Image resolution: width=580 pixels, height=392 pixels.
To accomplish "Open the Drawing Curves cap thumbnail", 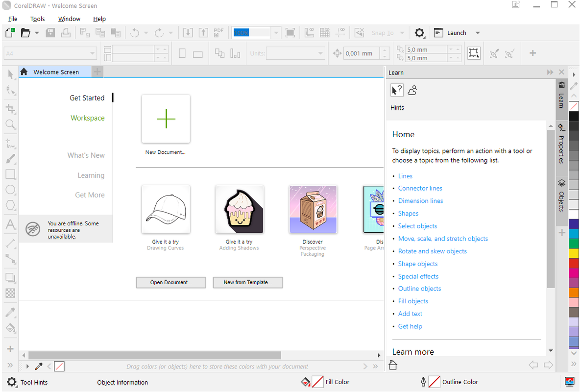I will pyautogui.click(x=166, y=210).
